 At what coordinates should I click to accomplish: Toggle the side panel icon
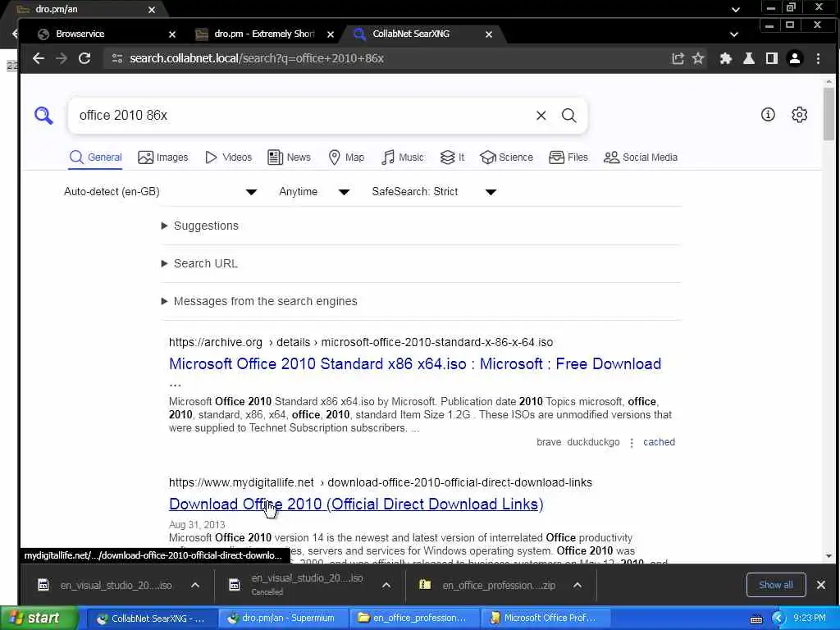(771, 58)
